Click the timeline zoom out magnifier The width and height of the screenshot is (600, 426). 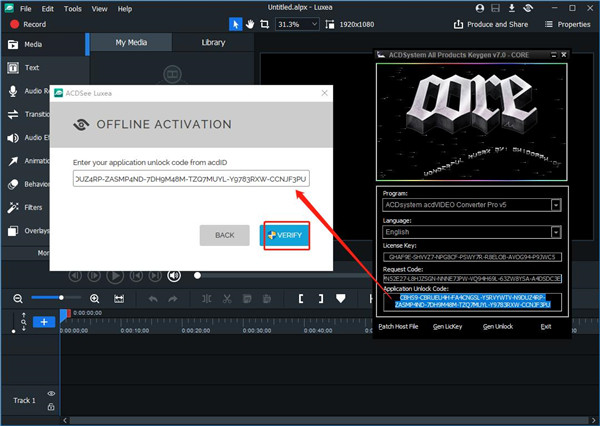tap(18, 299)
